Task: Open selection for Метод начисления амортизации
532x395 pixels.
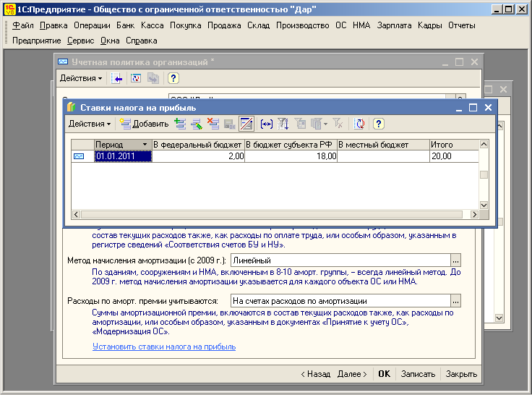Action: [455, 260]
